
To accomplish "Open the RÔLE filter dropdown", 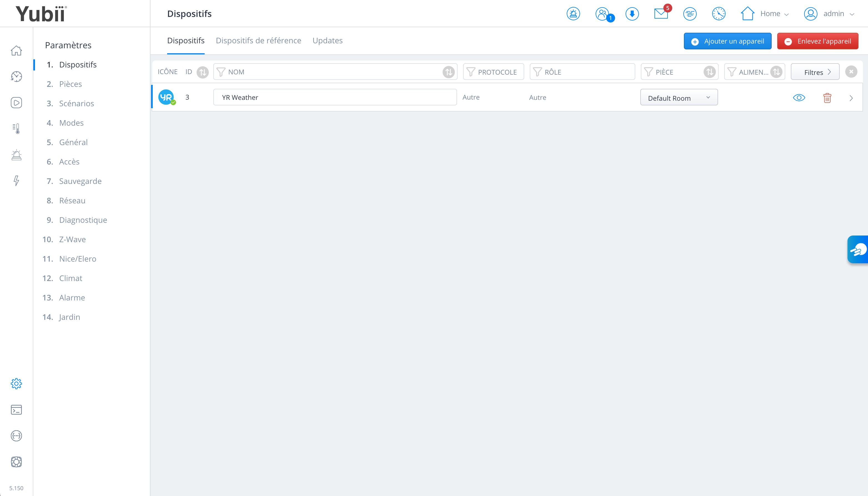I will point(582,72).
